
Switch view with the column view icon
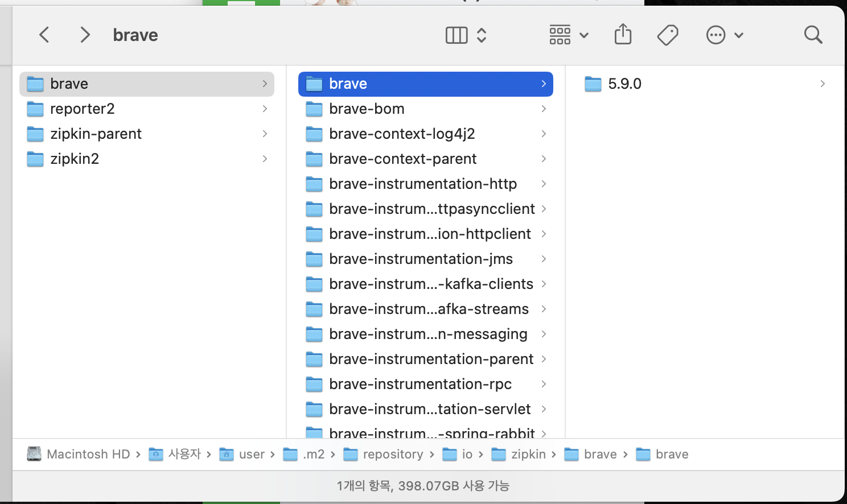[x=457, y=35]
